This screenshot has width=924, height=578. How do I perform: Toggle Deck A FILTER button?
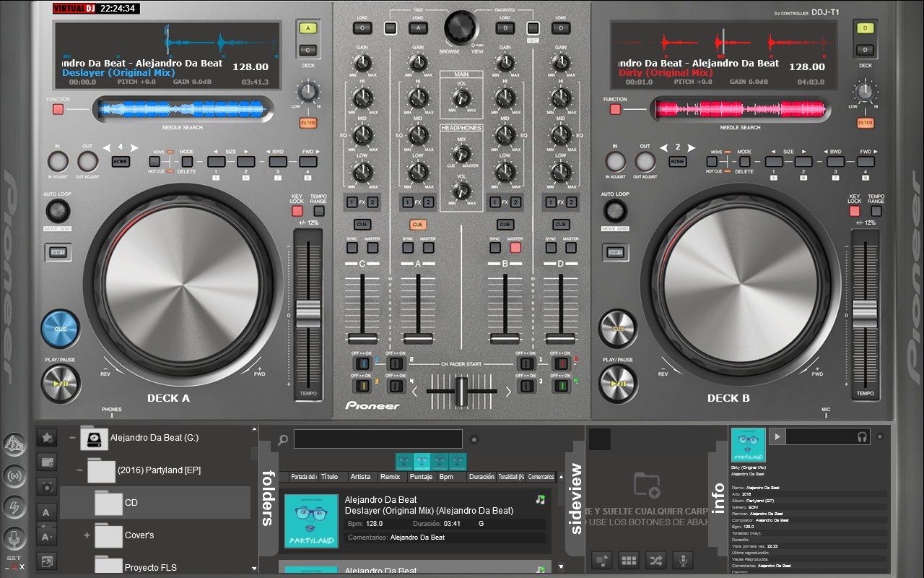308,124
